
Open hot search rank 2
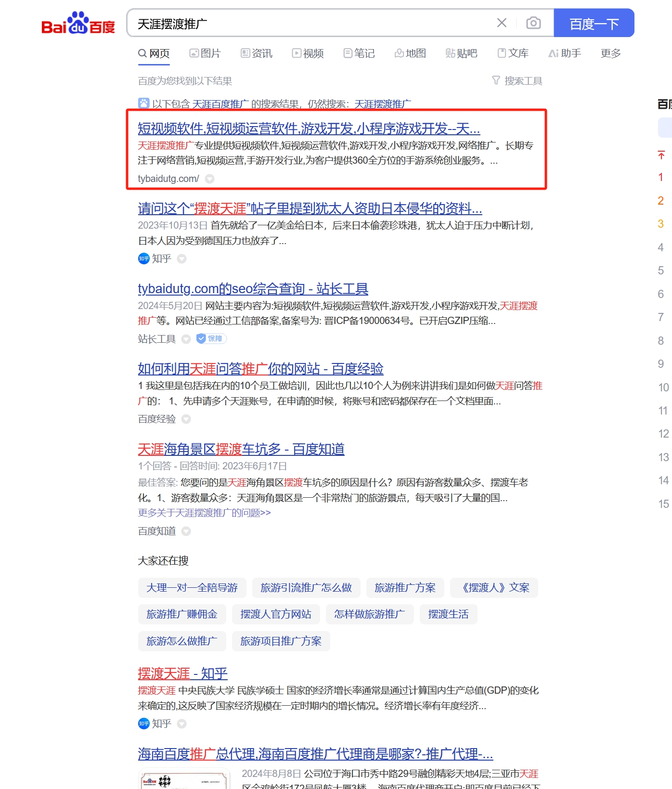point(661,200)
